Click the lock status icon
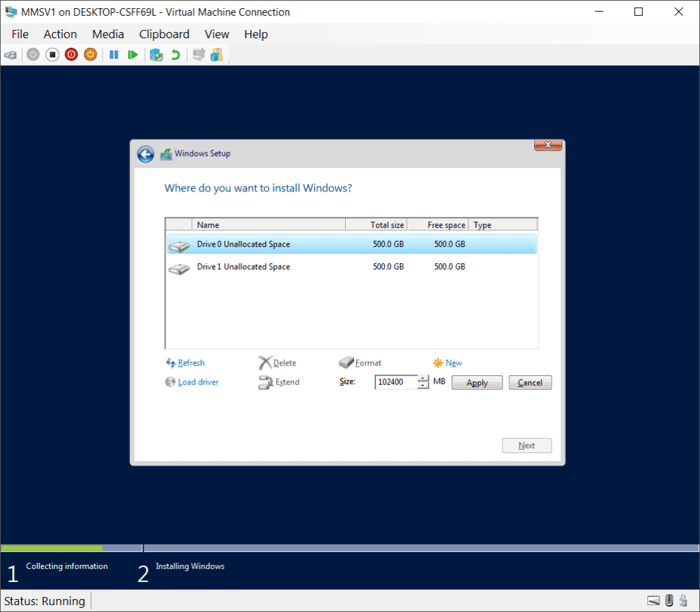Image resolution: width=700 pixels, height=612 pixels. pyautogui.click(x=683, y=600)
